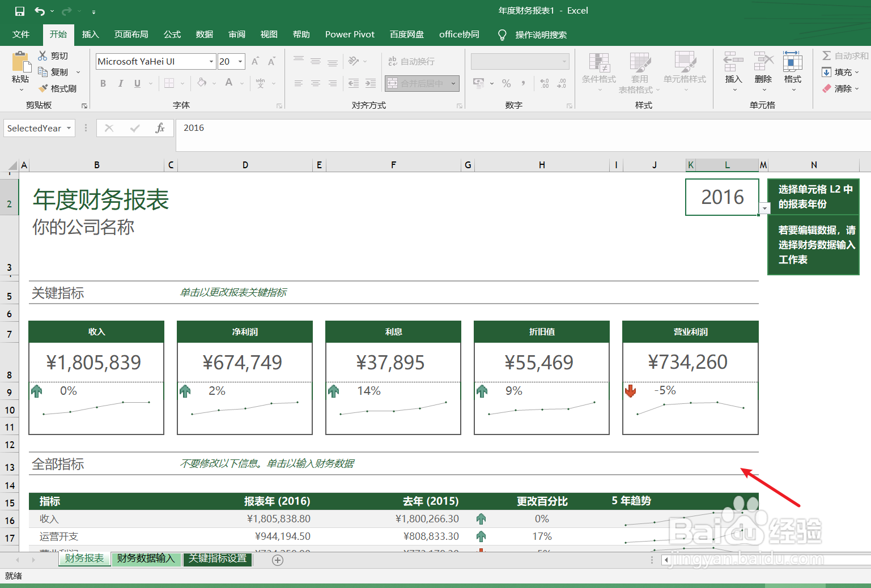871x588 pixels.
Task: Click the Paste clipboard icon
Action: point(20,62)
